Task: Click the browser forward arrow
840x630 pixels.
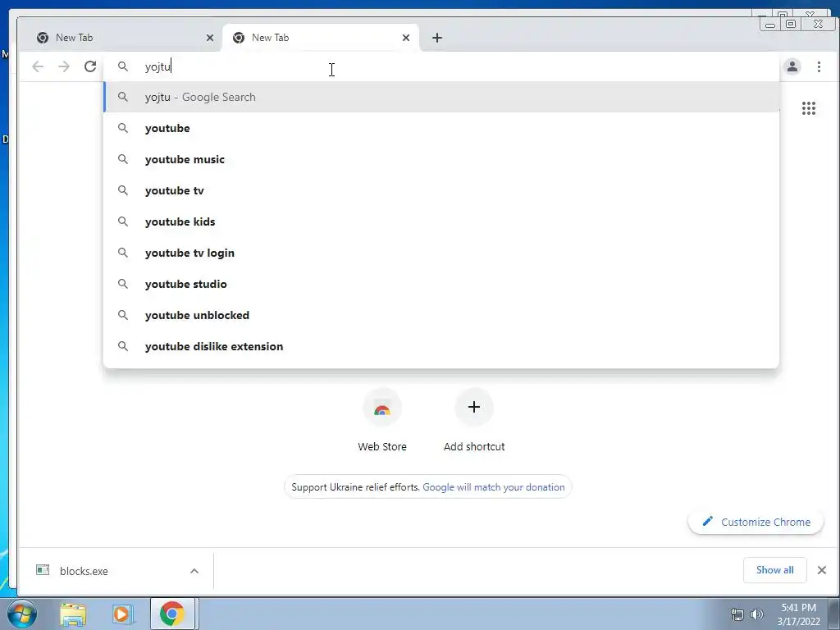Action: 64,66
